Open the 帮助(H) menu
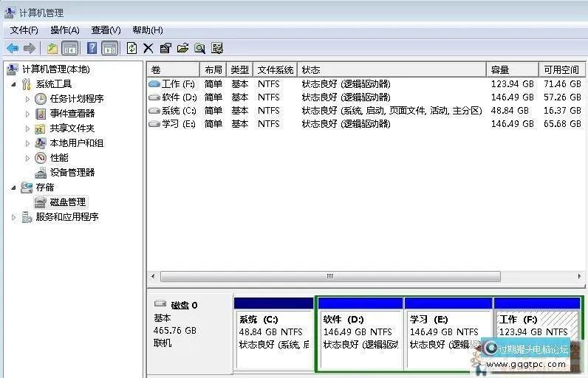Screen dimensions: 588x378 click(x=148, y=30)
